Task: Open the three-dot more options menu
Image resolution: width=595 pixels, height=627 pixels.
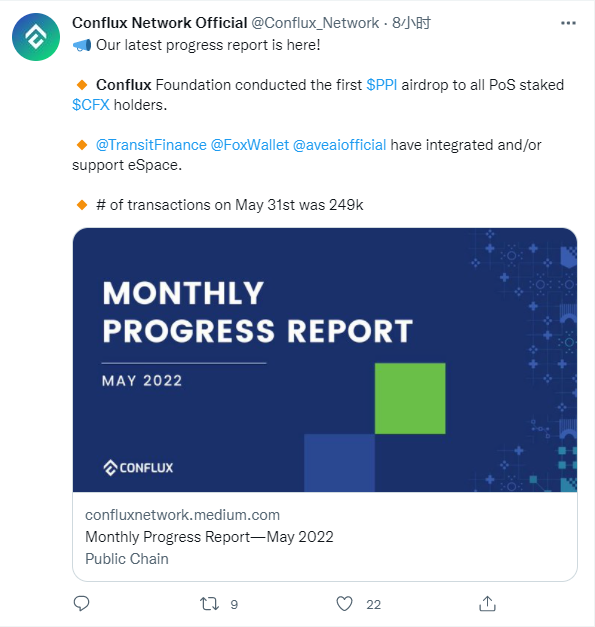Action: click(x=568, y=23)
